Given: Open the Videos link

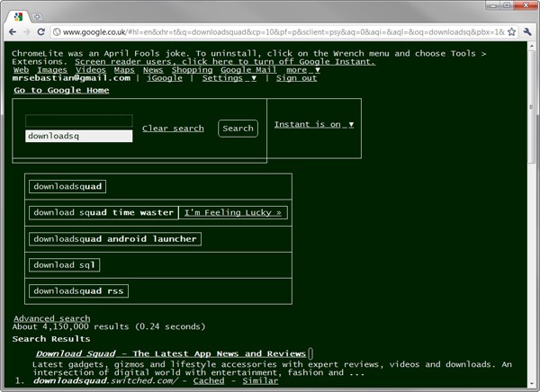Looking at the screenshot, I should [91, 70].
